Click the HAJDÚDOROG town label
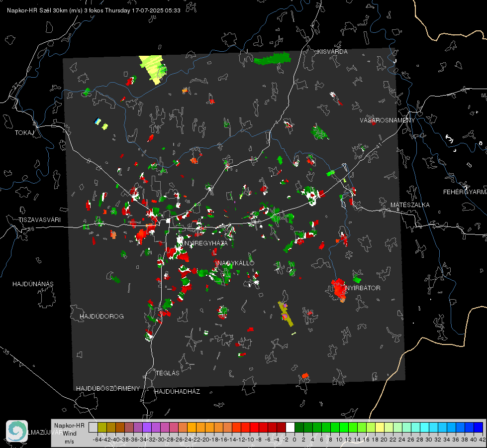Screen dimensions: 487x448 (101, 316)
